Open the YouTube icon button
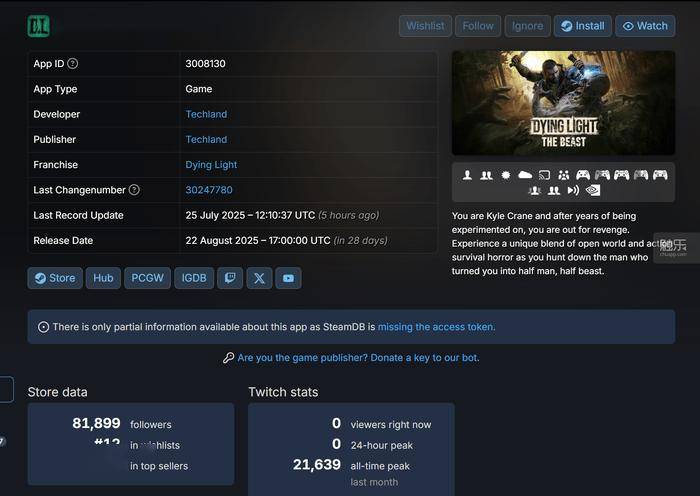The height and width of the screenshot is (496, 700). click(288, 278)
